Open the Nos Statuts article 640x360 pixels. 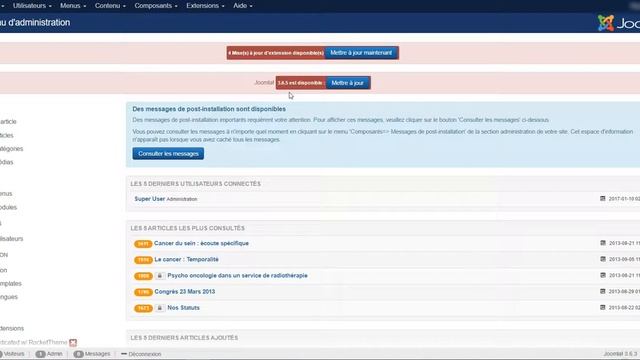coord(183,308)
